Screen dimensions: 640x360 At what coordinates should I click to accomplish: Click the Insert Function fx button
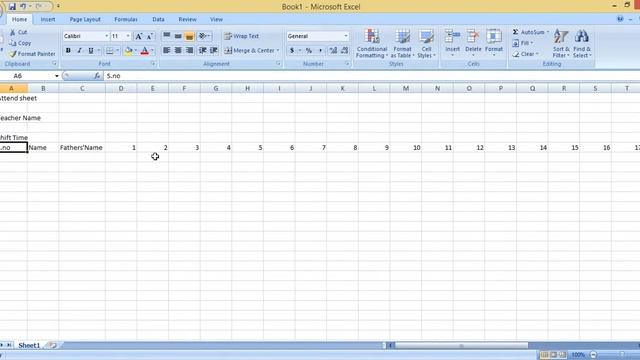click(x=97, y=76)
